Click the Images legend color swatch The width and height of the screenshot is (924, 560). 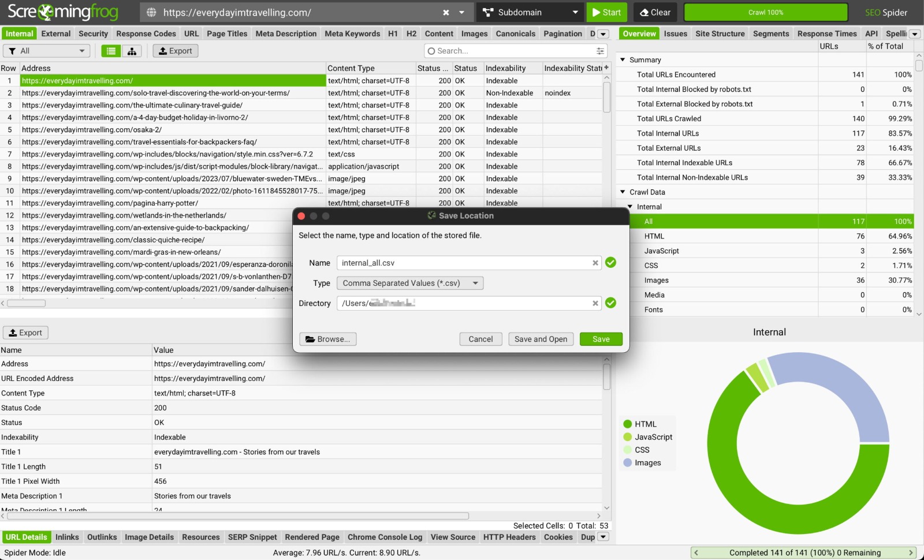(628, 463)
